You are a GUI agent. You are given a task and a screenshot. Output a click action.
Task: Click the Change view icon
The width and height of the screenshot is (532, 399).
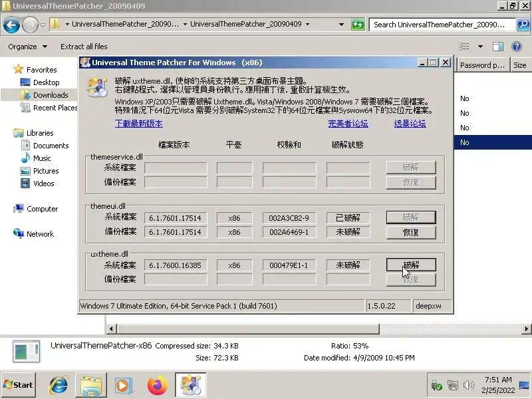(464, 47)
